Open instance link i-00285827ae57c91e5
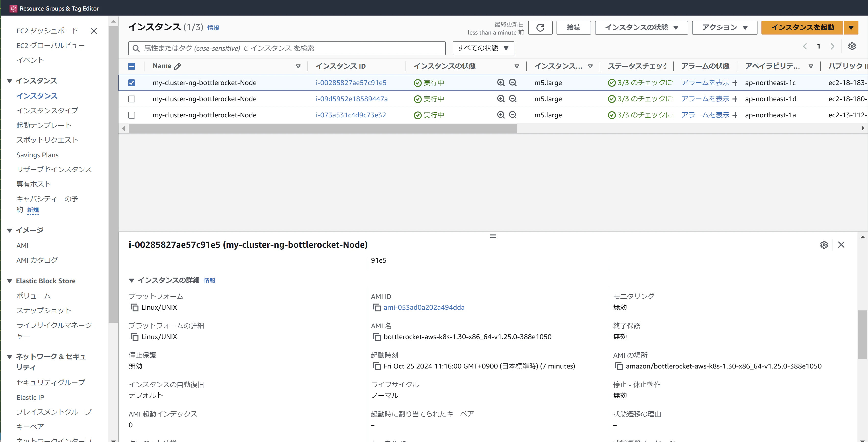Viewport: 868px width, 442px height. [351, 83]
